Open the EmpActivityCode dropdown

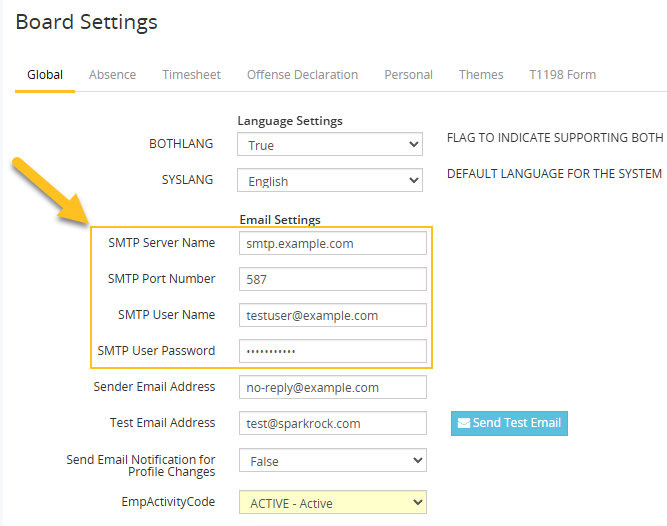pyautogui.click(x=332, y=502)
